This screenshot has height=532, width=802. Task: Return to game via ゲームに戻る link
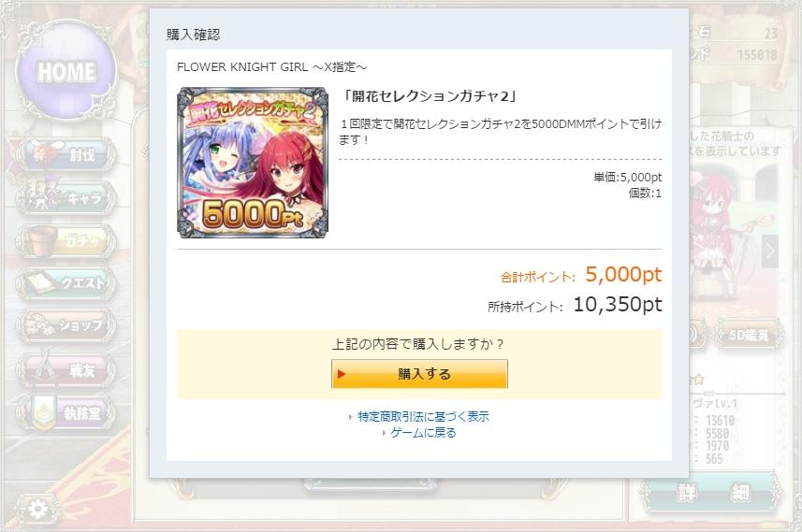[x=423, y=433]
